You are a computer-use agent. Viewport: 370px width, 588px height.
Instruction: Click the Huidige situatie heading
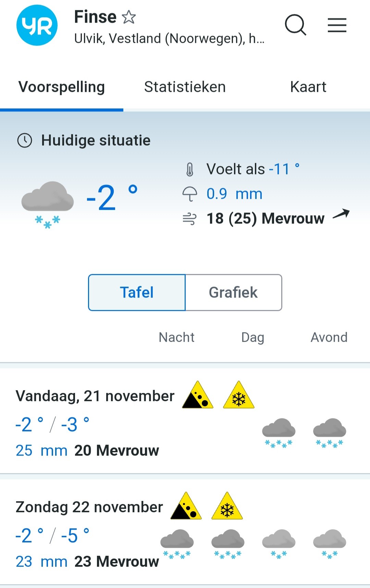pos(96,141)
